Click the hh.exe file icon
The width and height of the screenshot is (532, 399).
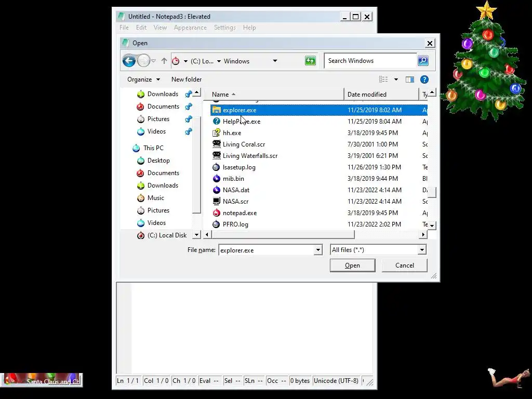point(216,133)
